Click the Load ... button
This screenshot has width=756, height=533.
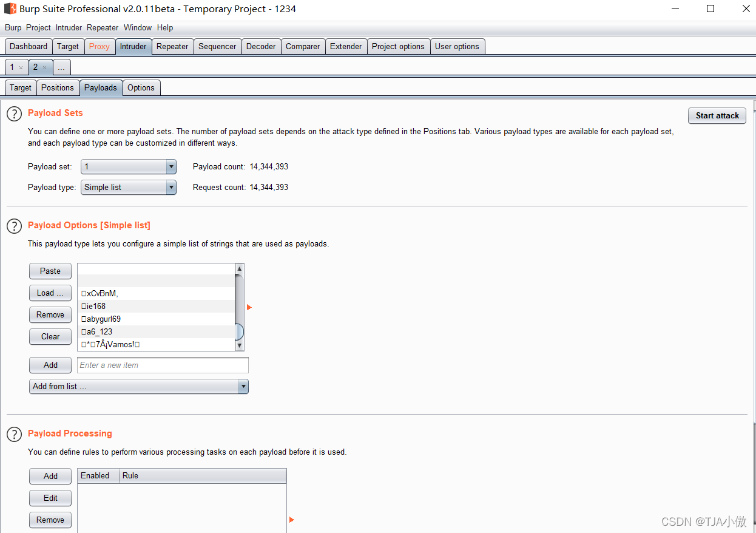coord(50,293)
